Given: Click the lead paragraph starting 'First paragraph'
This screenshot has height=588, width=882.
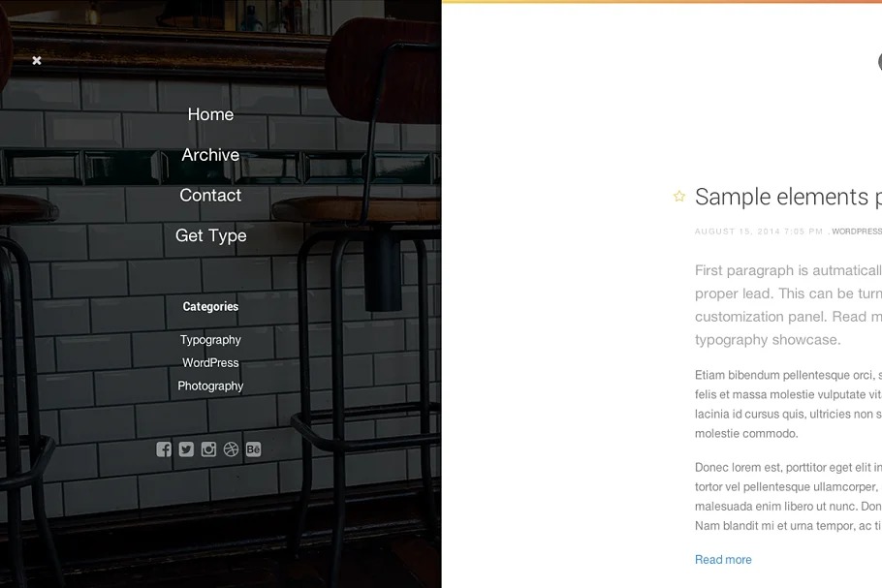Looking at the screenshot, I should (787, 304).
